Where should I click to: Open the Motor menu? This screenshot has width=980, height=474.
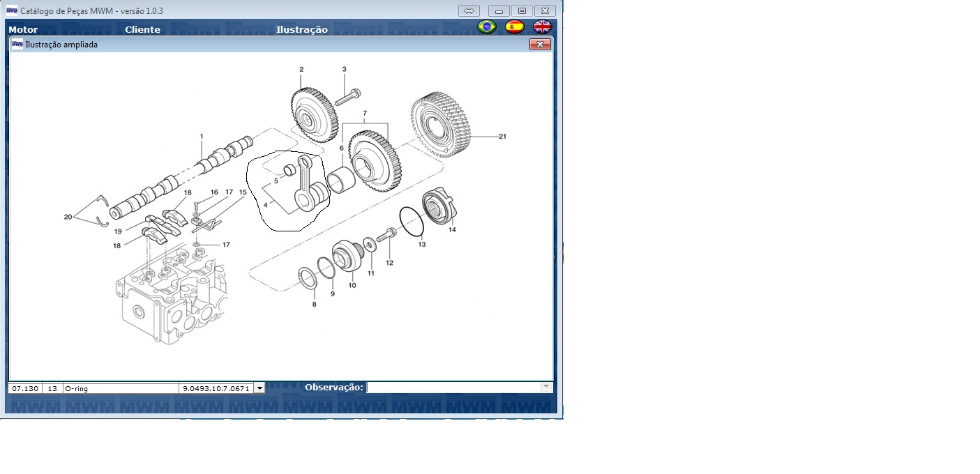coord(23,30)
